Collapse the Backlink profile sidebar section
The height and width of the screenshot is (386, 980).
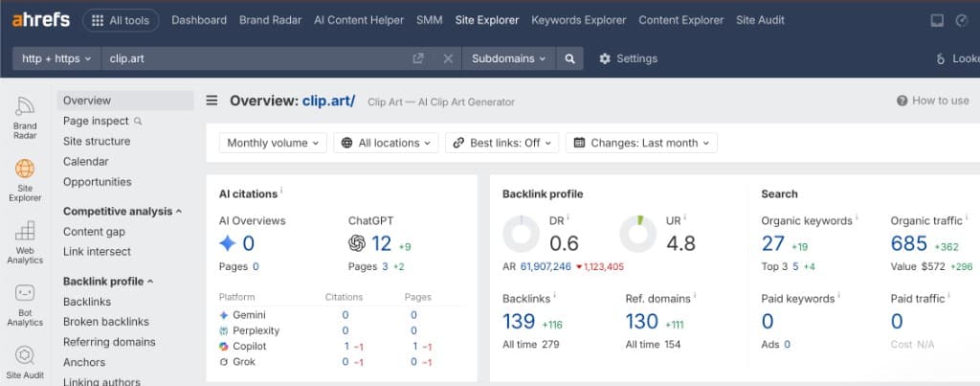point(107,282)
